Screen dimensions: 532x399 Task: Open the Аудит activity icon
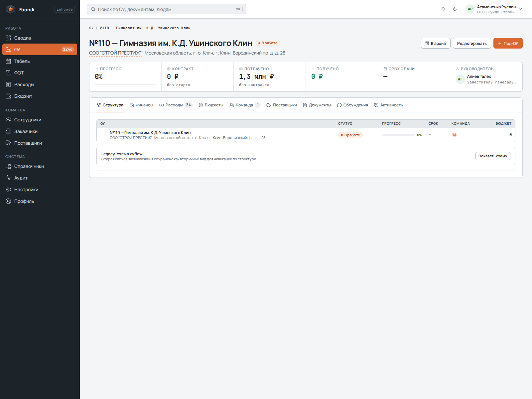click(8, 178)
